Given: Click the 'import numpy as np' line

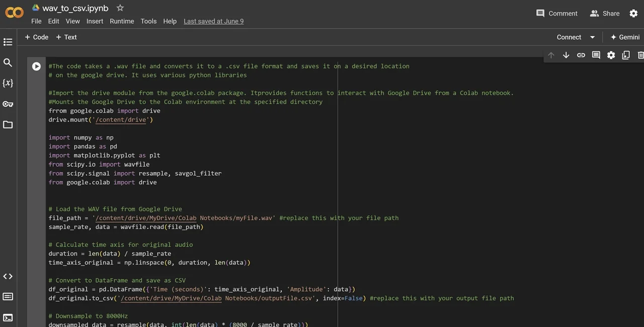Looking at the screenshot, I should [81, 138].
